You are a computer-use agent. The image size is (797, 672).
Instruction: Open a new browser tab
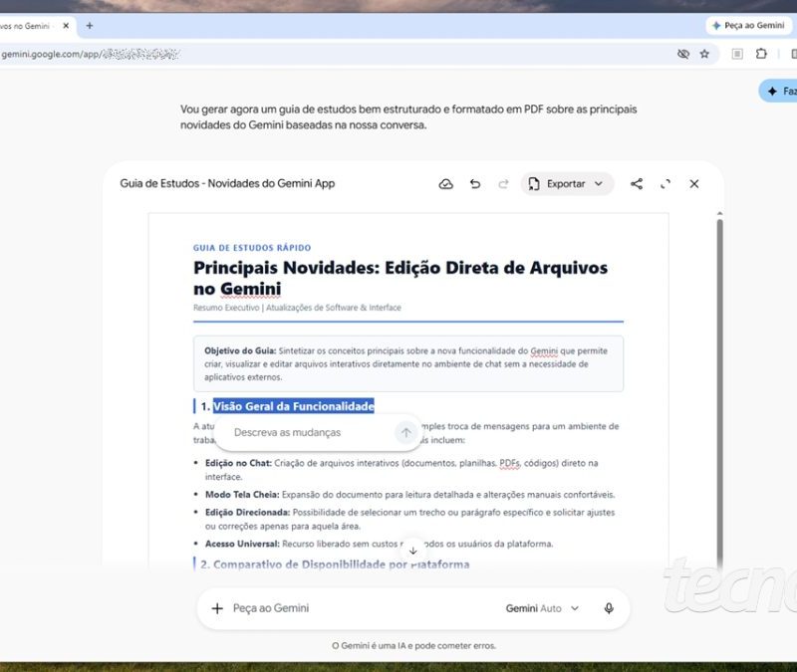coord(90,26)
